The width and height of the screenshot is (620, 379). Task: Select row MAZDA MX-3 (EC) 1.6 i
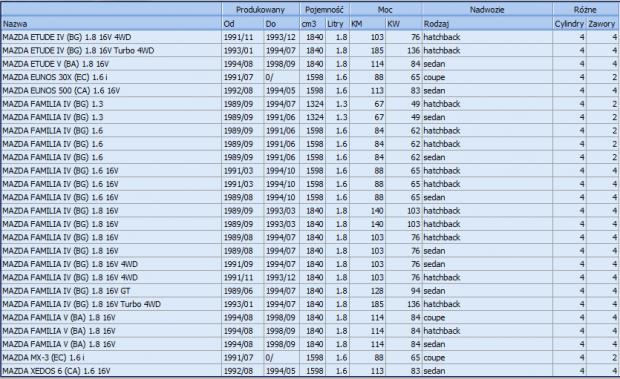(310, 358)
